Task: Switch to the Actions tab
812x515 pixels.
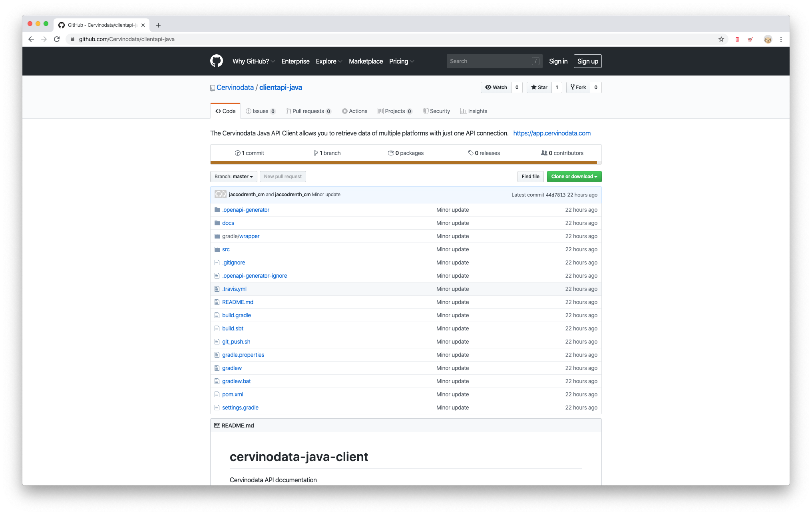Action: click(354, 111)
